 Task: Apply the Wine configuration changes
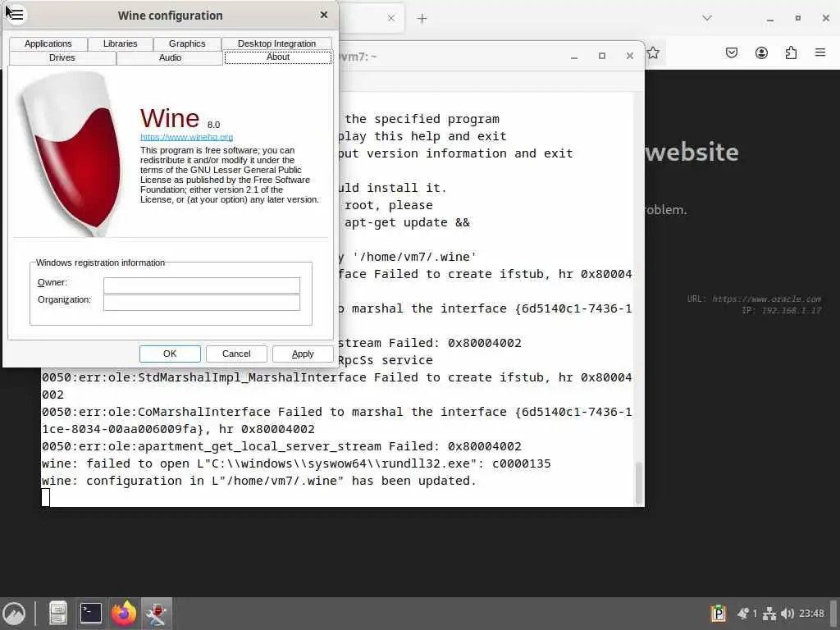click(x=303, y=354)
